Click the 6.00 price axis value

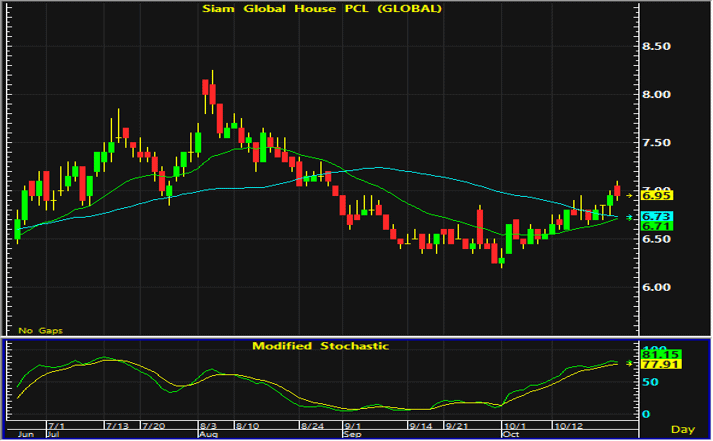pyautogui.click(x=656, y=287)
